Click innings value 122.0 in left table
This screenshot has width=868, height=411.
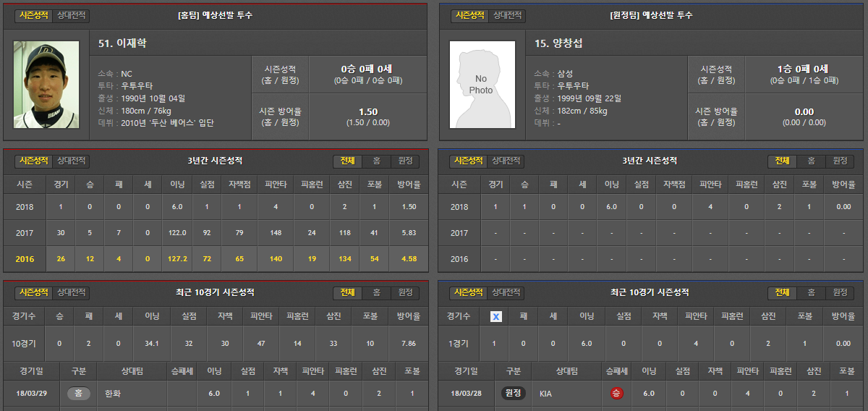177,233
